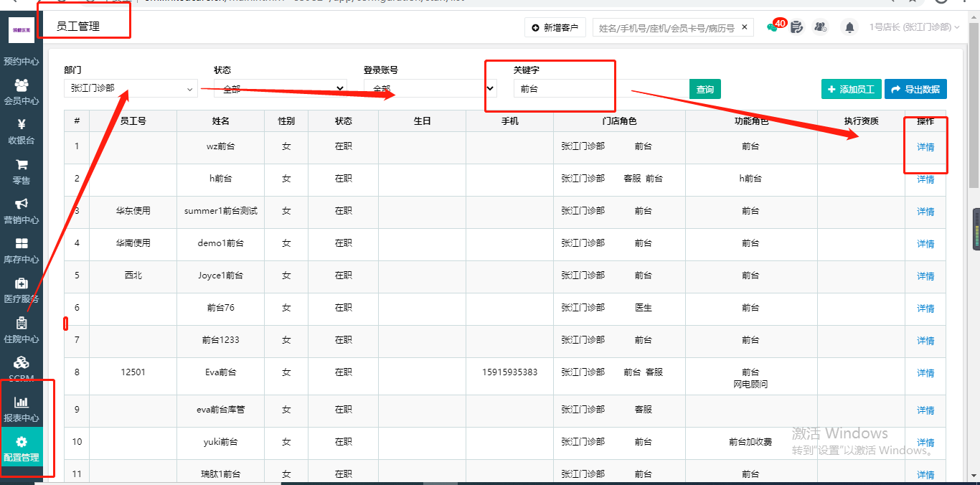Open 详情 for Eva前台 row 8
Viewport: 980px width, 485px height.
point(925,373)
